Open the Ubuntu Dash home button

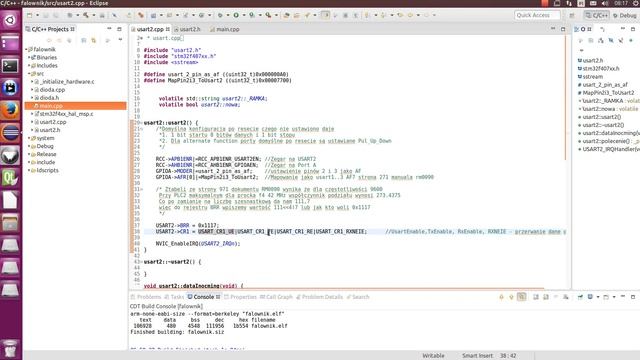click(x=10, y=20)
